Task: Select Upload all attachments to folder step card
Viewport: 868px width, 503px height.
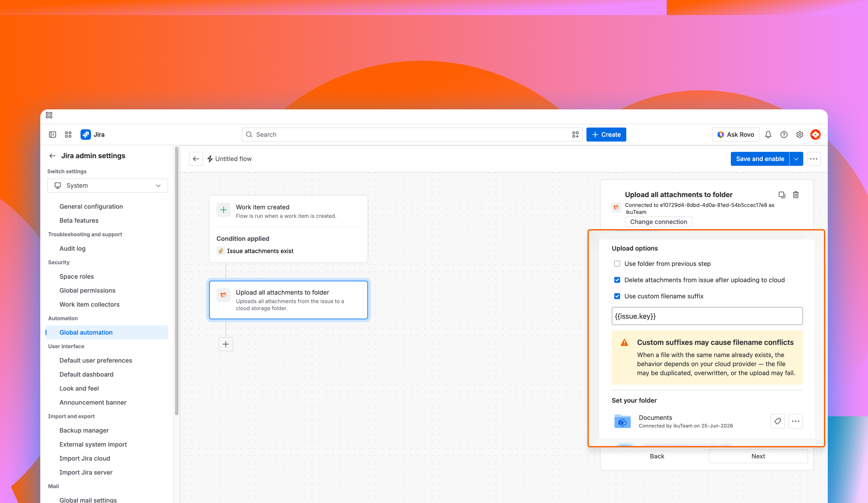Action: pos(288,300)
